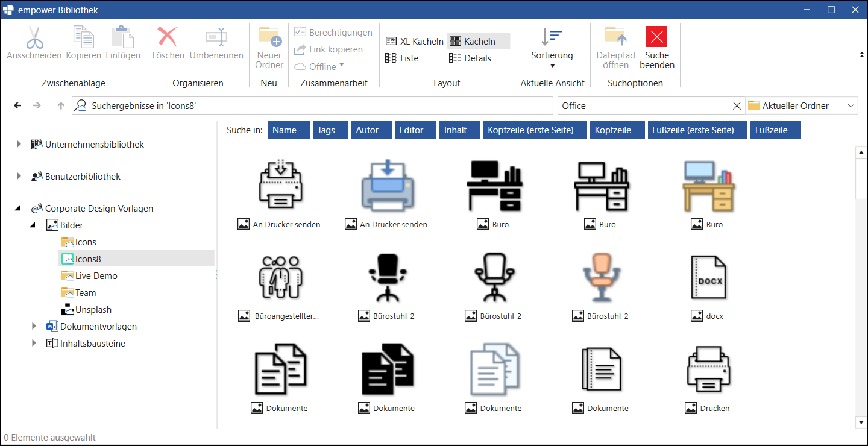Select the outline An Drucker senden tile

click(x=280, y=194)
